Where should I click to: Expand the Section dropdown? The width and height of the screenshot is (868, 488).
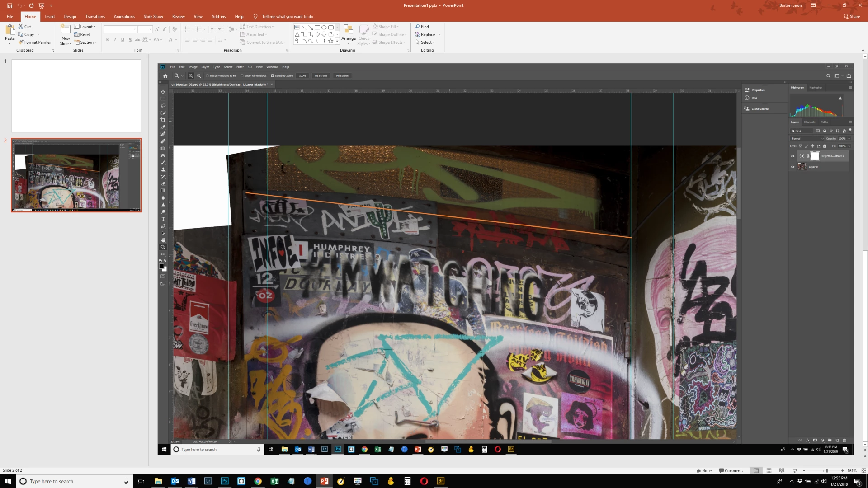[86, 42]
